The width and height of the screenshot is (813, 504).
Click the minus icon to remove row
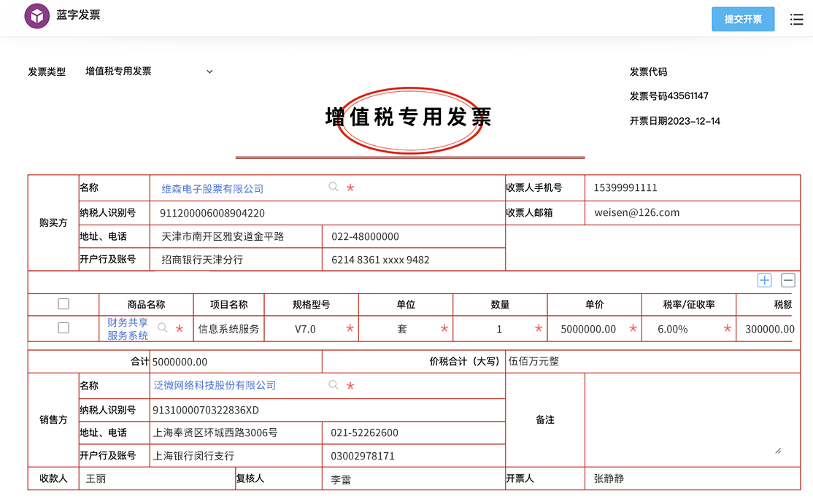787,280
